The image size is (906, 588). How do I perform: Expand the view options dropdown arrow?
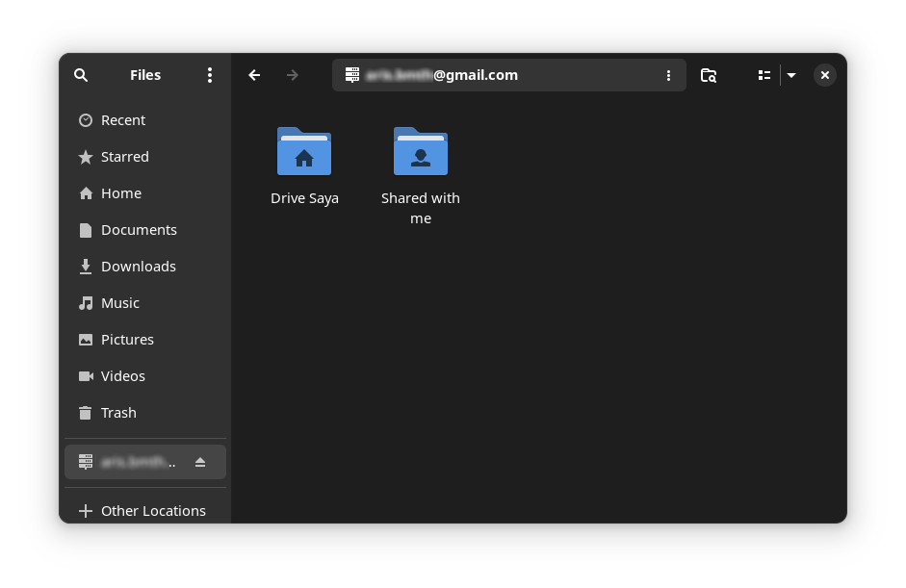pyautogui.click(x=791, y=75)
